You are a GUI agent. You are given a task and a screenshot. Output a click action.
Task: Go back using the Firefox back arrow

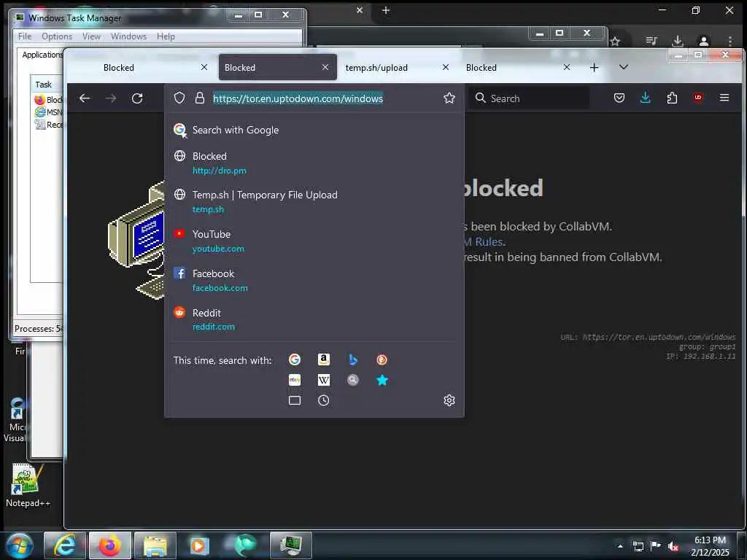click(x=85, y=98)
